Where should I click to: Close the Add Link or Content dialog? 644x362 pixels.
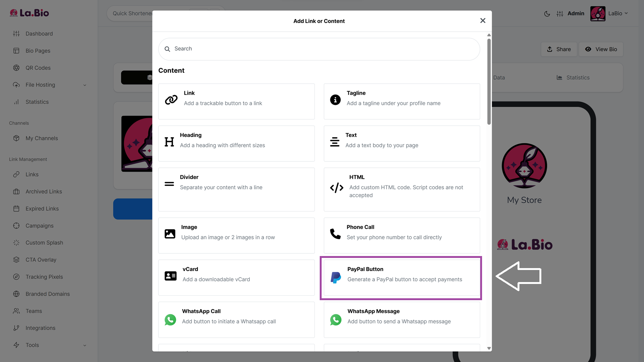pyautogui.click(x=482, y=21)
